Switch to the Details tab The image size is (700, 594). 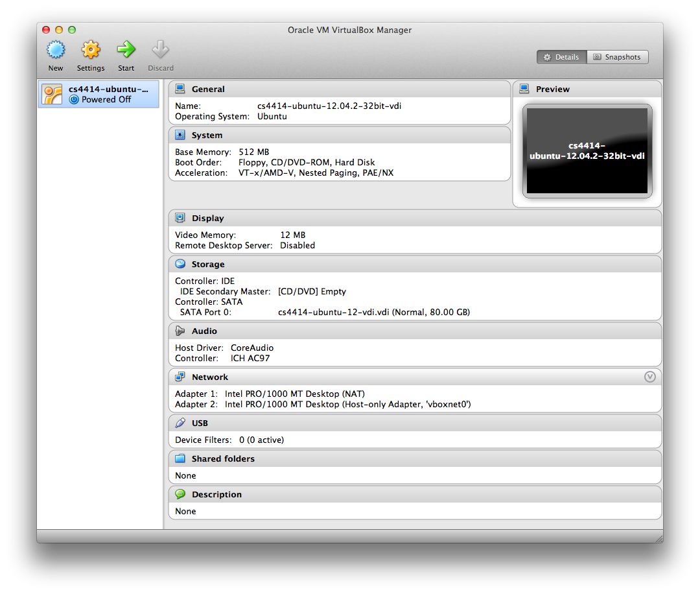click(x=561, y=56)
